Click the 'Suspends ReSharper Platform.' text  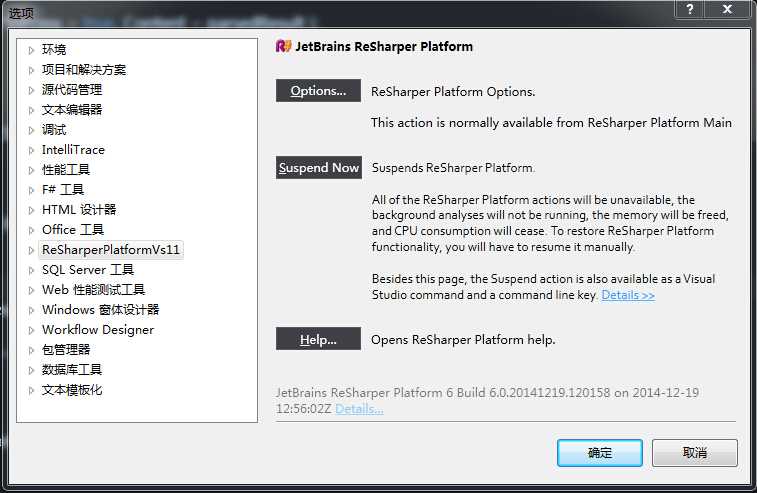tap(453, 168)
